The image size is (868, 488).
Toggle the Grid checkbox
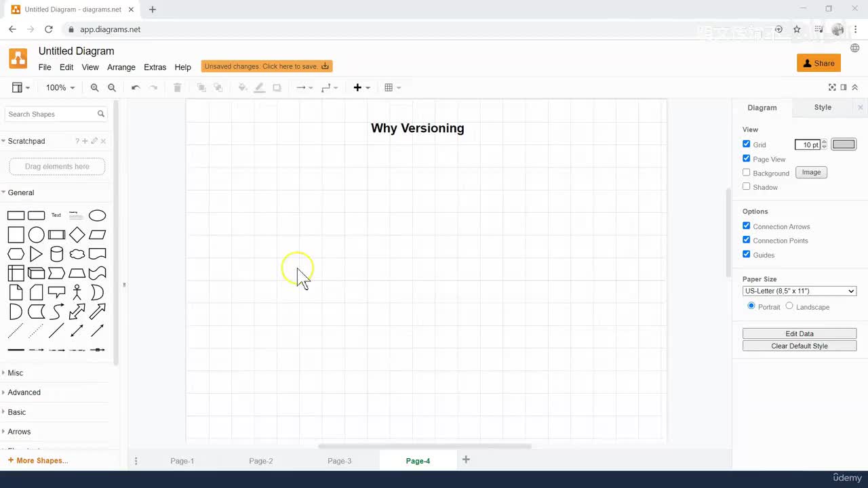747,144
